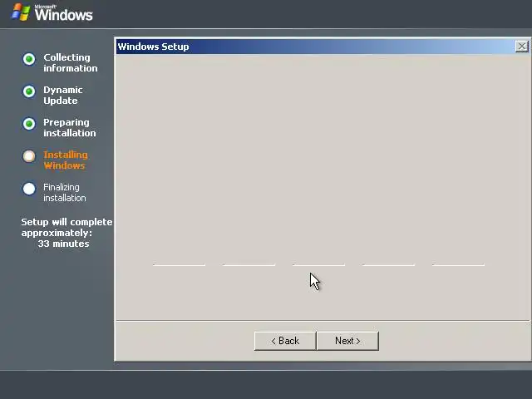Click the Finalizing installation step indicator
Screen dimensions: 532x399
pos(29,189)
